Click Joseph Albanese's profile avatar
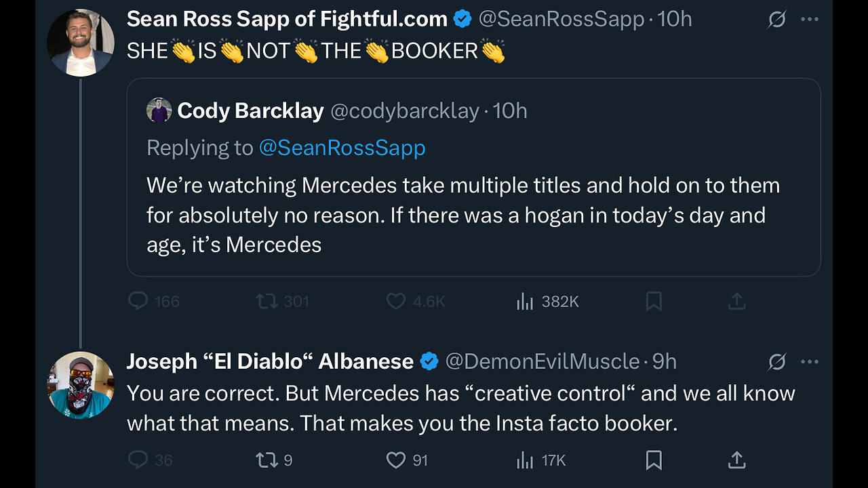Screen dimensions: 868x488 pos(81,385)
